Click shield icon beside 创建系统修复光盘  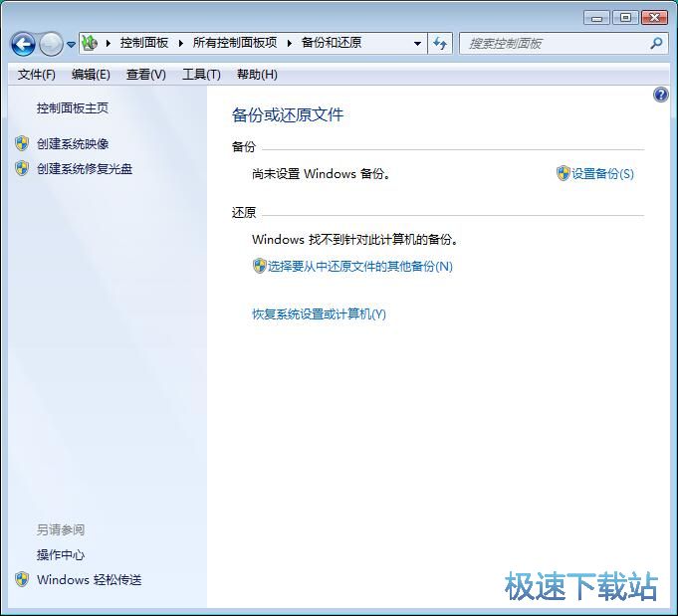click(22, 168)
